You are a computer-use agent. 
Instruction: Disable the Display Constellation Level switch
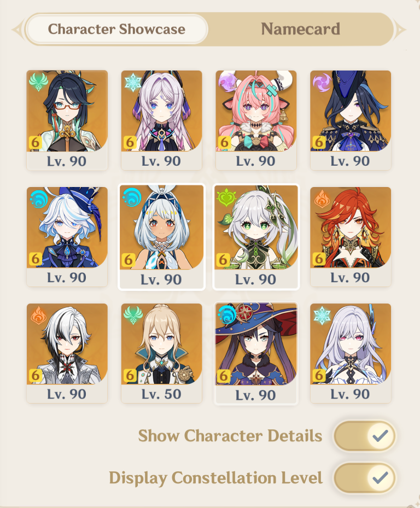(365, 477)
